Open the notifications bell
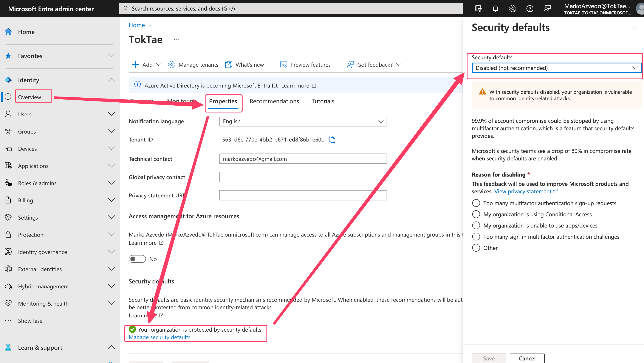Image resolution: width=644 pixels, height=363 pixels. pos(495,8)
